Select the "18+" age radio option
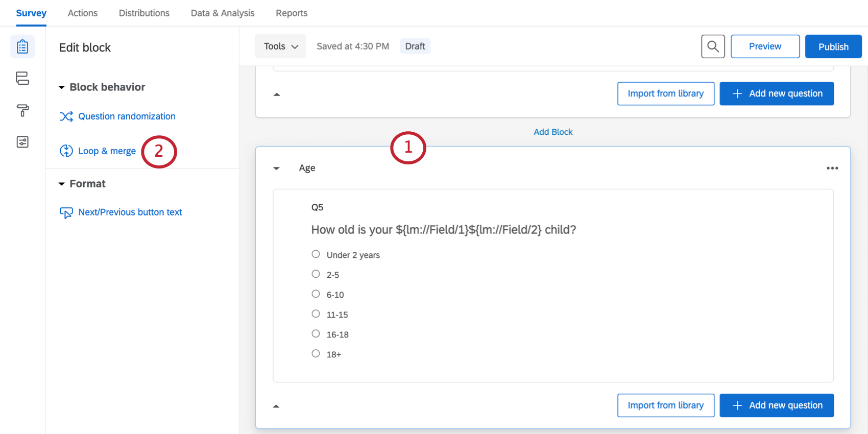868x434 pixels. (316, 354)
